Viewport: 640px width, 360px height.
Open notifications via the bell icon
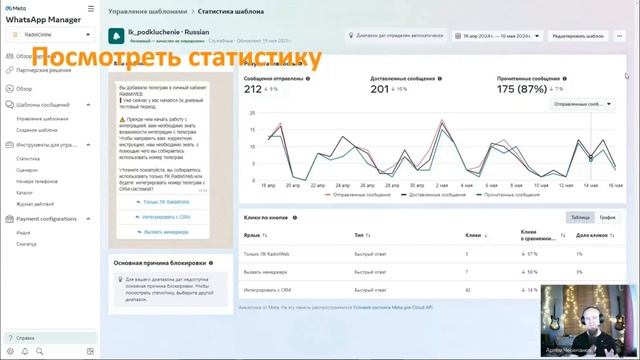pyautogui.click(x=25, y=351)
